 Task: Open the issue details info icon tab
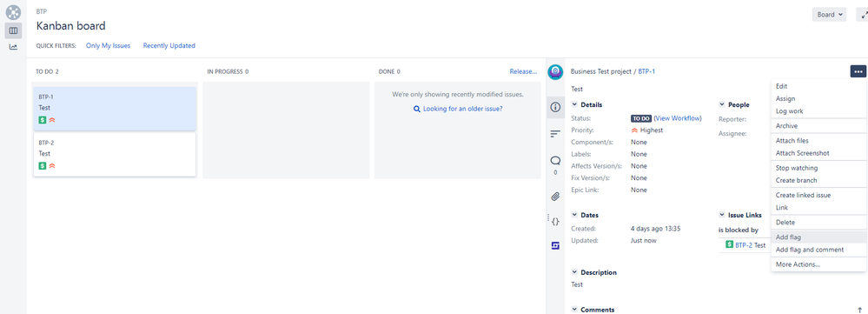[555, 107]
